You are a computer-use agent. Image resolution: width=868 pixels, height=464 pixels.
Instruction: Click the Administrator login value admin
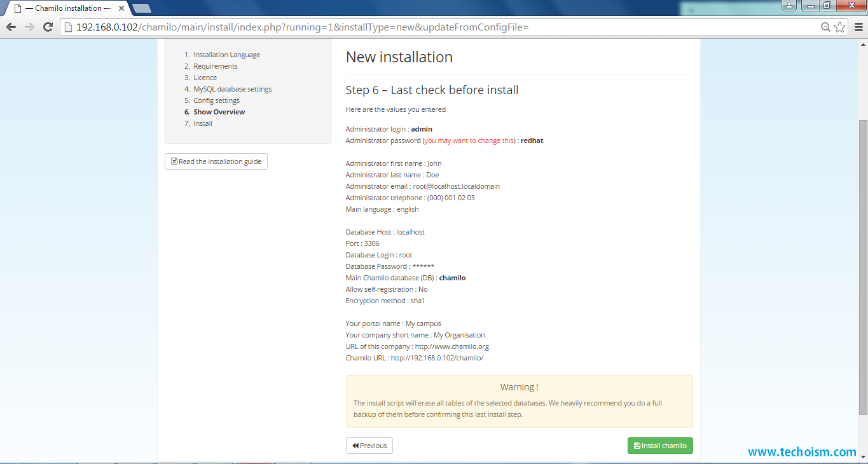point(422,129)
